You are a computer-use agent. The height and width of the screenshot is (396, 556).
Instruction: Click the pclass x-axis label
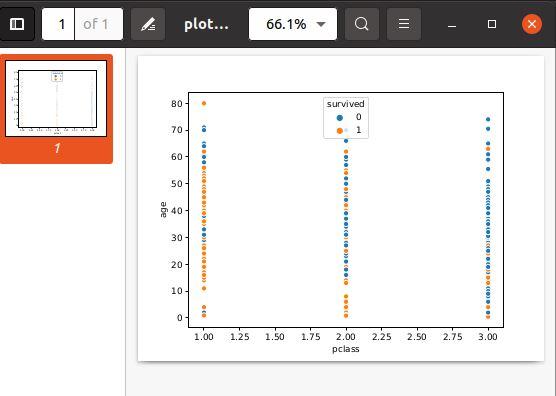point(346,349)
